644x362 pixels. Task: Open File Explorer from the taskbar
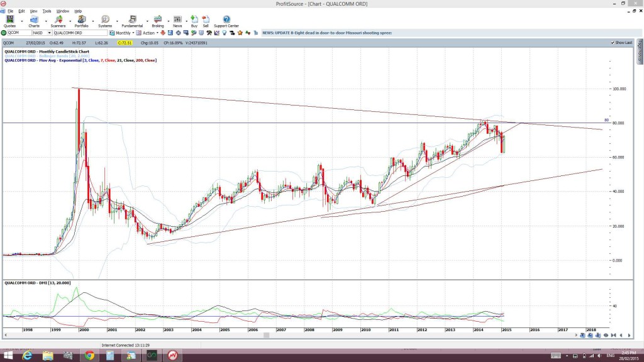click(x=48, y=356)
